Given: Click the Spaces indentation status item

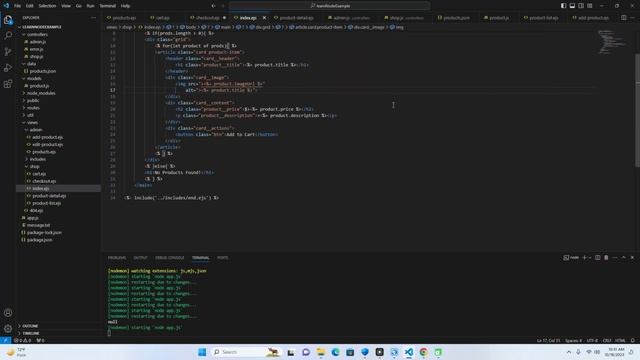Looking at the screenshot, I should pyautogui.click(x=573, y=340).
